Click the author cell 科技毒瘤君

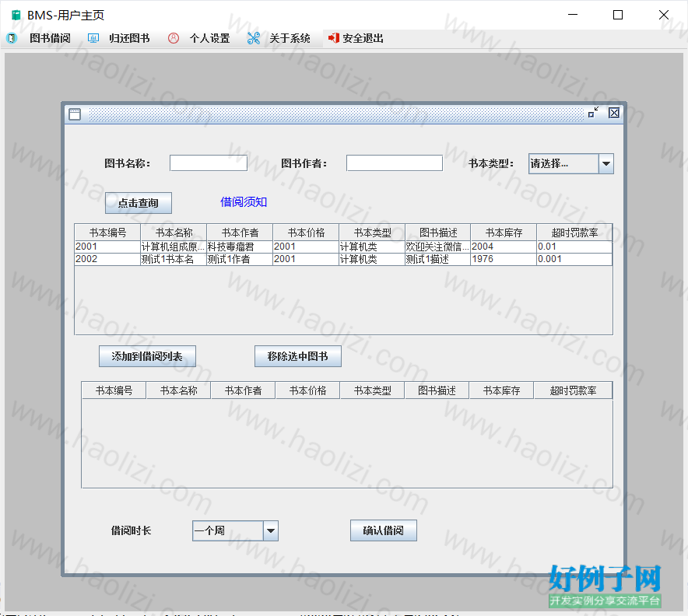click(240, 247)
